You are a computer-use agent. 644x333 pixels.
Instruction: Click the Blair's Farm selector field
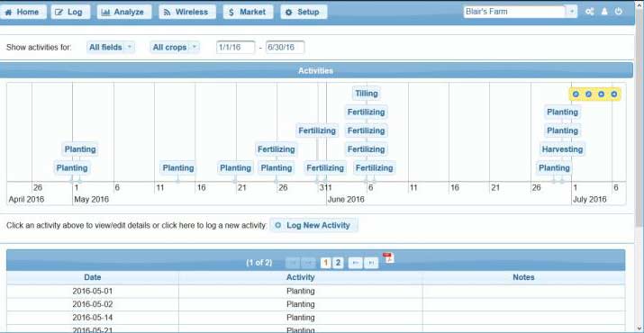point(515,12)
